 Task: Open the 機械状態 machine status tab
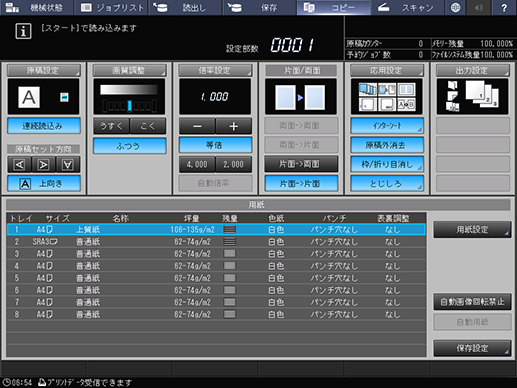coord(37,7)
